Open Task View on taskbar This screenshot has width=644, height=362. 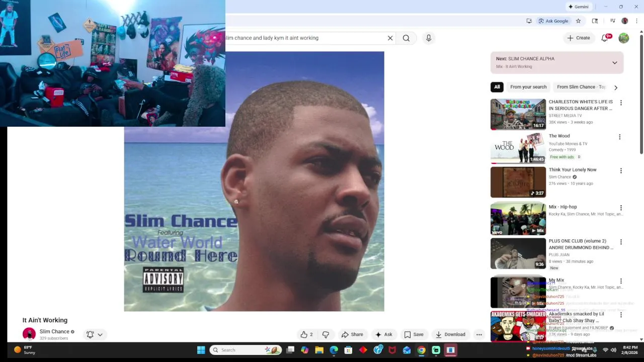tap(290, 350)
